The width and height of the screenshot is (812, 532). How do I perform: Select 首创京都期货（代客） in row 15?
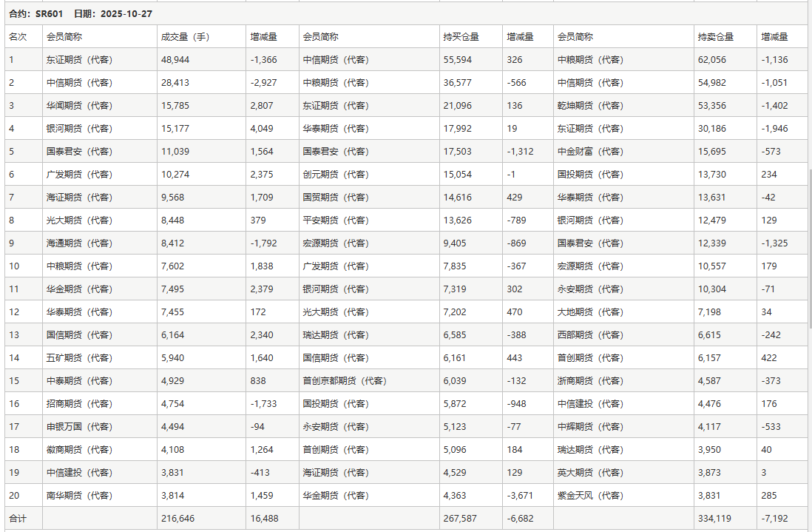[345, 381]
